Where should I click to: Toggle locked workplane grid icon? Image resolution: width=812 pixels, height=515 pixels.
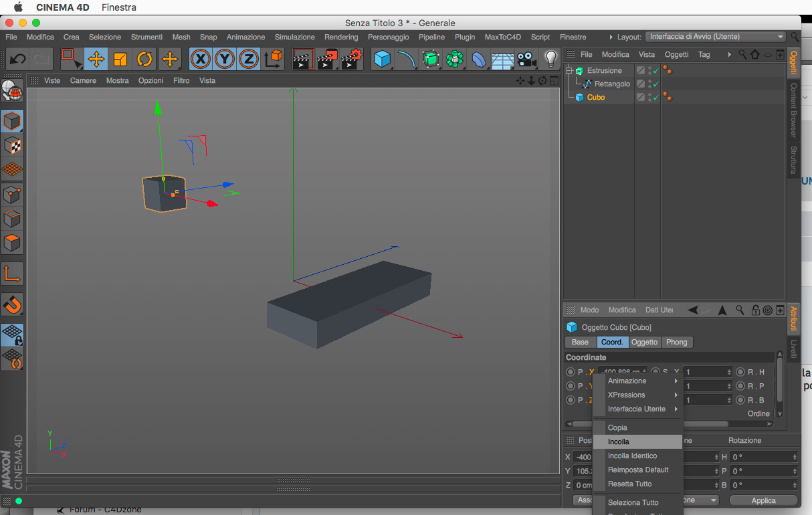(x=12, y=334)
